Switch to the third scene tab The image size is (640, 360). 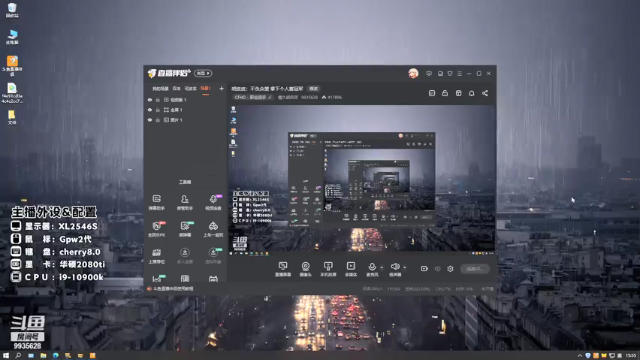[190, 89]
